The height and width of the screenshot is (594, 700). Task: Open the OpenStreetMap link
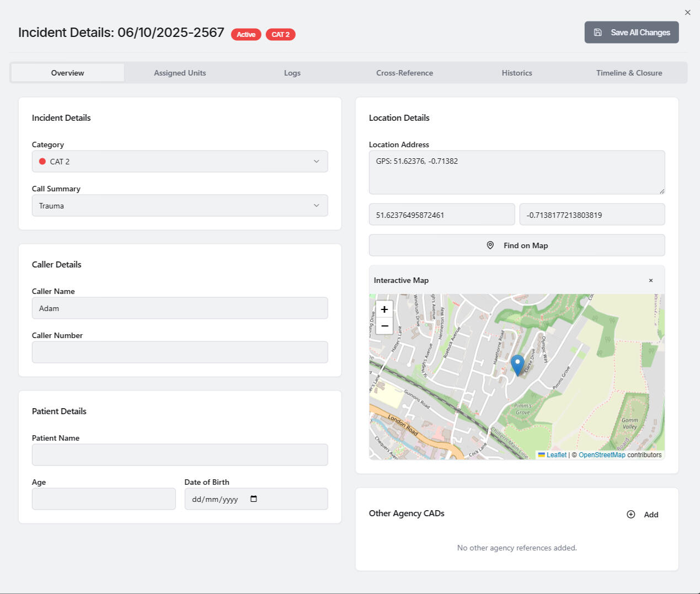tap(602, 455)
